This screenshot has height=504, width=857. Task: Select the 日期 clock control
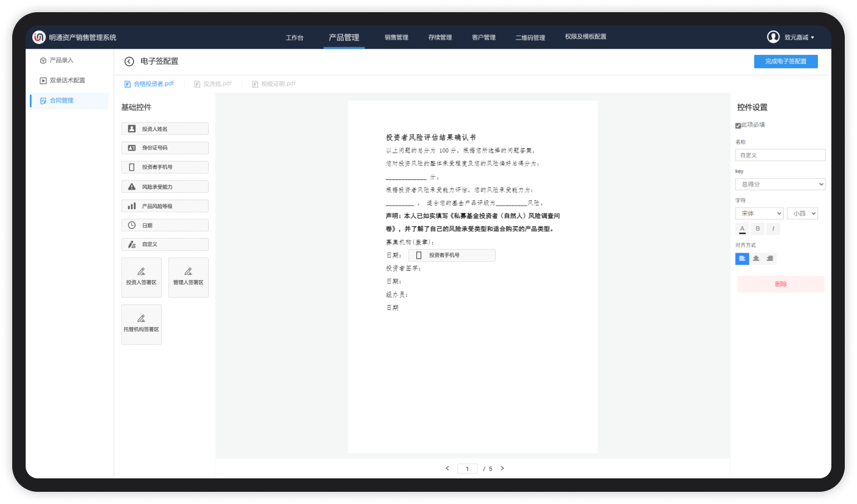coord(132,226)
